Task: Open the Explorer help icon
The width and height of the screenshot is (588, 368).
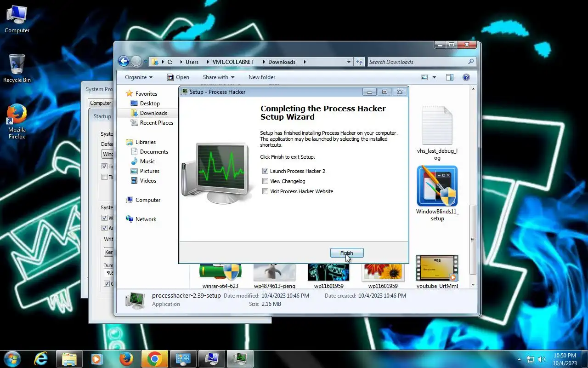Action: pyautogui.click(x=466, y=77)
